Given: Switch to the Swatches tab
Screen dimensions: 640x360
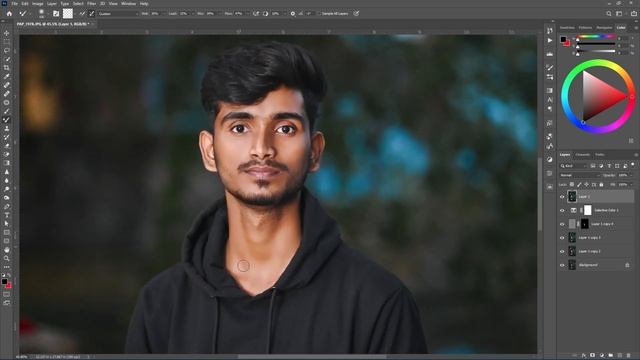Looking at the screenshot, I should coord(567,28).
